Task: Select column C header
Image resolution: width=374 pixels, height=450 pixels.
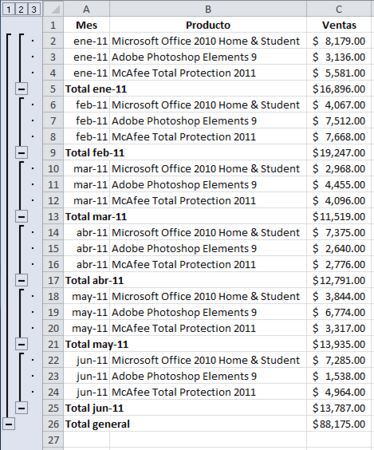Action: [x=339, y=9]
